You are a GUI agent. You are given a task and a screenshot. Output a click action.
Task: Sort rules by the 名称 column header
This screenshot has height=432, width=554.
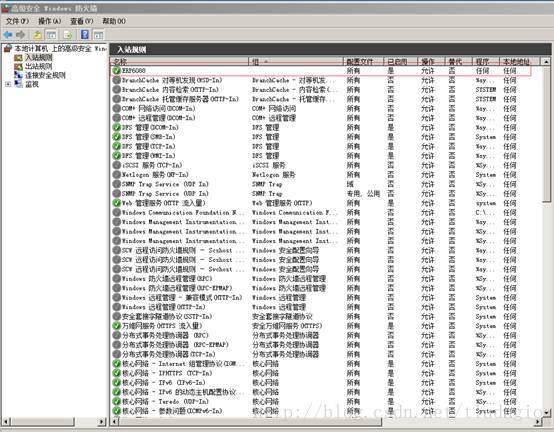[x=179, y=62]
